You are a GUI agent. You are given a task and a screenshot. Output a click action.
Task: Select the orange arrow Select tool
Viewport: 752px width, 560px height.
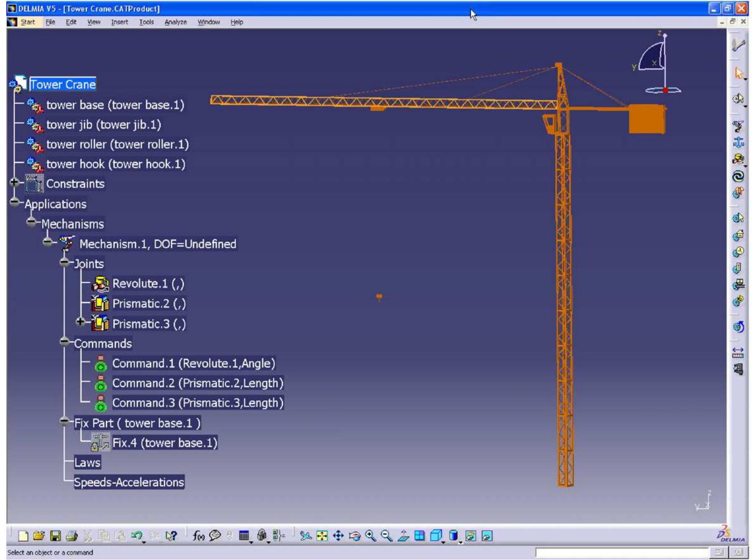coord(739,73)
